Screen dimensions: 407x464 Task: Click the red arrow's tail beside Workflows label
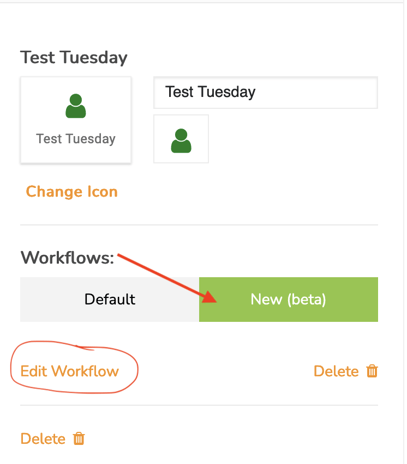point(122,256)
